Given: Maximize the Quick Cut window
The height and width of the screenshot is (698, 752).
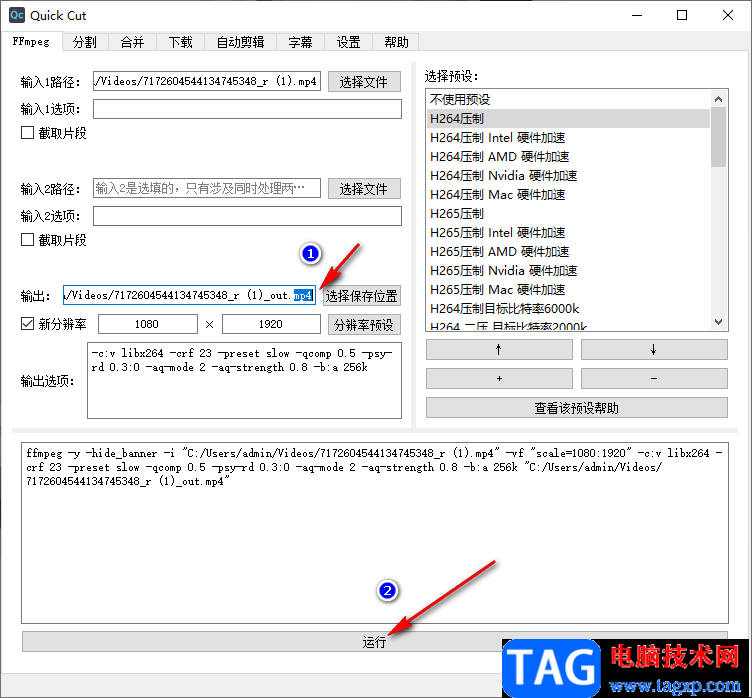Looking at the screenshot, I should [682, 15].
